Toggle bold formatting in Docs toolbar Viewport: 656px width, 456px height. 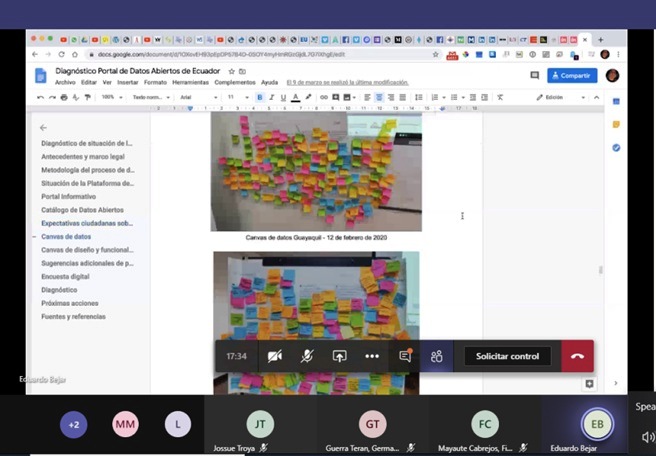tap(259, 97)
